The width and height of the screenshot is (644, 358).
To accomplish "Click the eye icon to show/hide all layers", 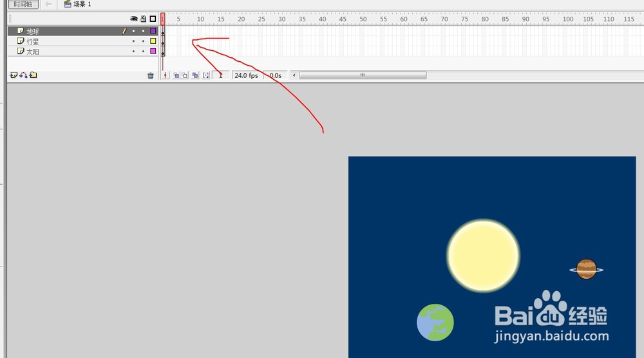I will click(x=133, y=19).
